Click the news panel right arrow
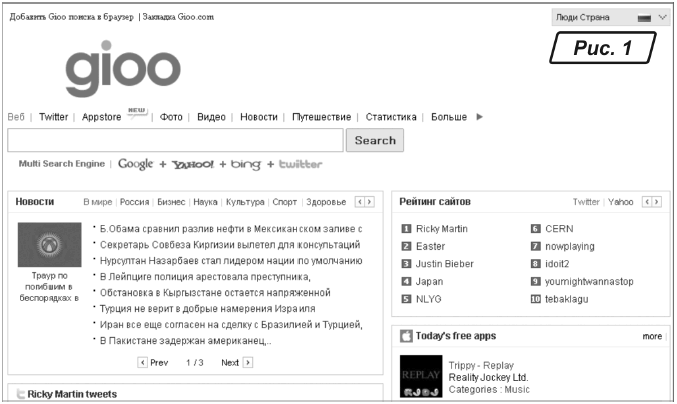Screen dimensions: 677x404 click(371, 202)
